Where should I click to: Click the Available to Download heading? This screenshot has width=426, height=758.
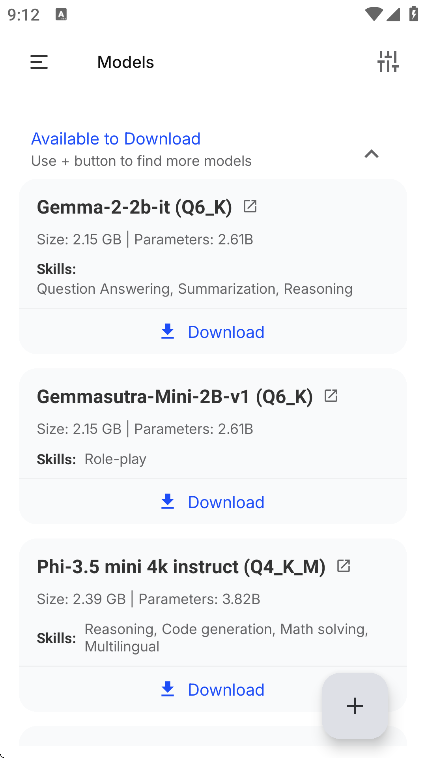point(116,139)
